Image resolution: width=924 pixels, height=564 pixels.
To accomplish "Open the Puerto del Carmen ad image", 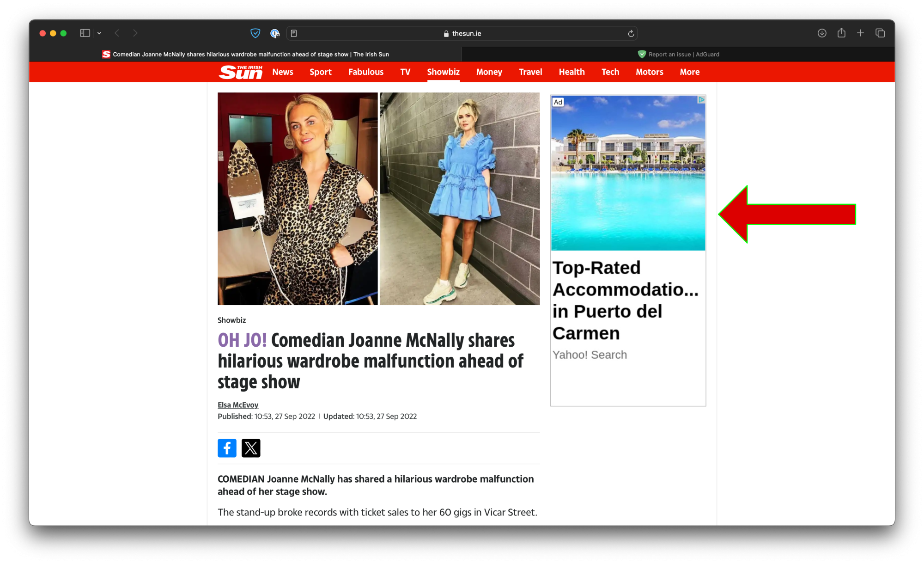I will click(x=628, y=173).
